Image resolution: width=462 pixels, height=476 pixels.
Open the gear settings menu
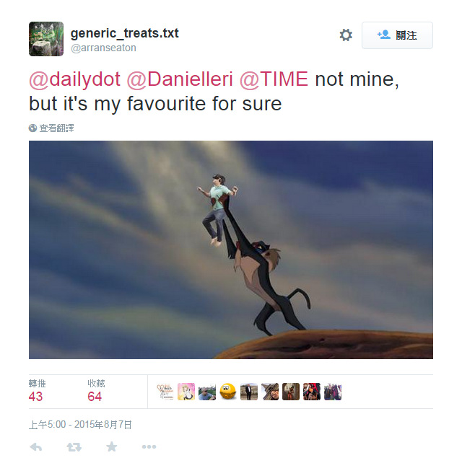(x=346, y=35)
